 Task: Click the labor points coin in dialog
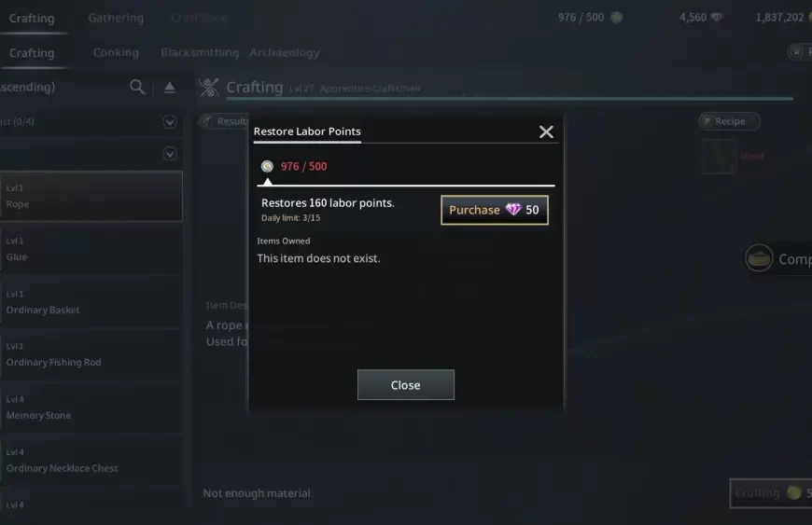pyautogui.click(x=267, y=166)
